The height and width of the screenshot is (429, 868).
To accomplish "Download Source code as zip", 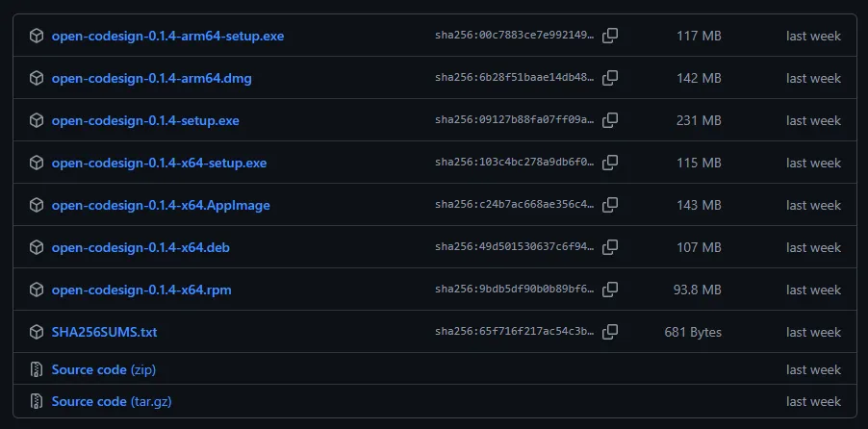I will point(103,369).
